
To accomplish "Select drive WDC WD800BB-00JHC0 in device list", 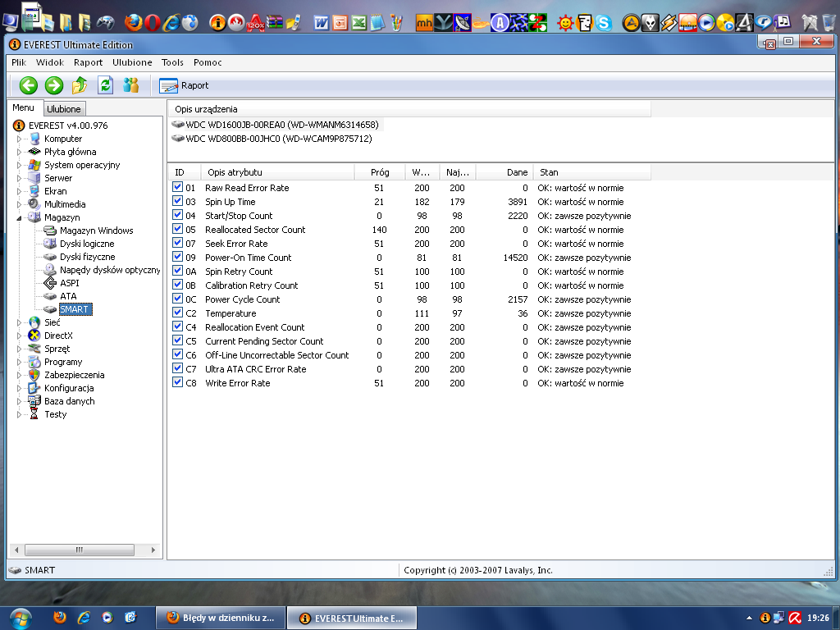I will point(279,139).
